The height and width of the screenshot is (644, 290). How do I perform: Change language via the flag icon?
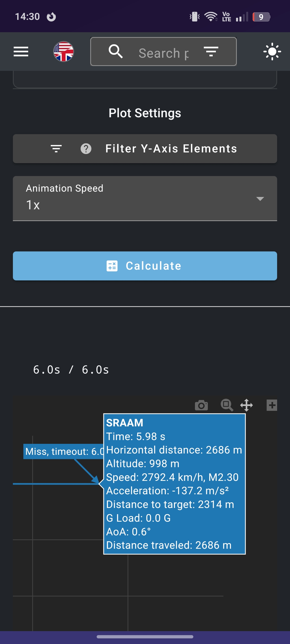click(64, 52)
